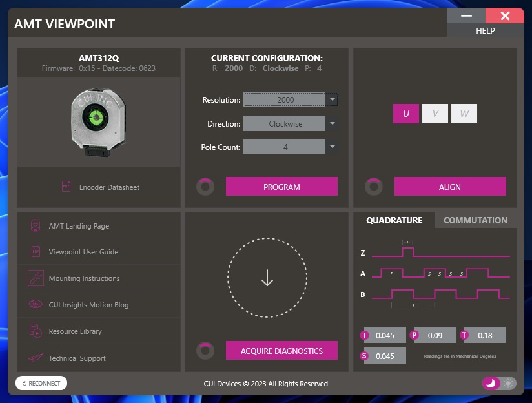Click the Viewpoint User Guide PDF icon
Viewport: 532px width, 403px height.
36,252
